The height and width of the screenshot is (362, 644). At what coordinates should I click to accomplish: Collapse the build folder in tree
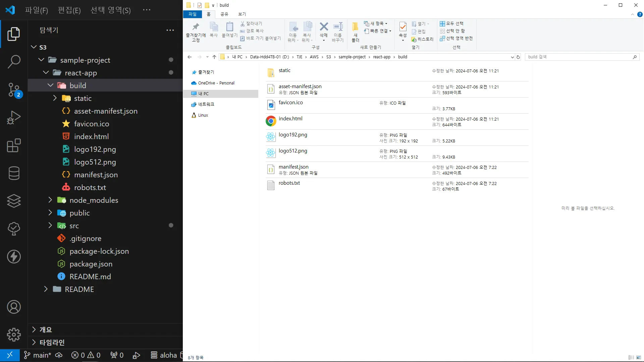coord(50,85)
